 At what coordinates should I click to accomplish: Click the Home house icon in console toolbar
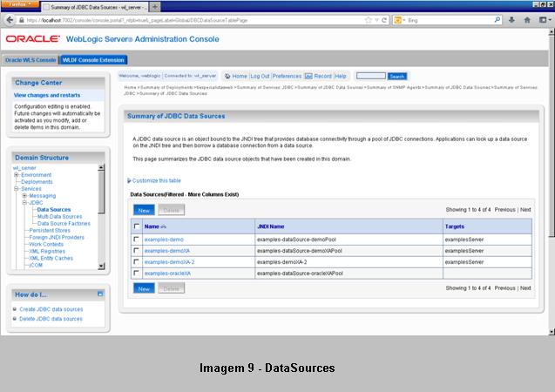(x=227, y=76)
